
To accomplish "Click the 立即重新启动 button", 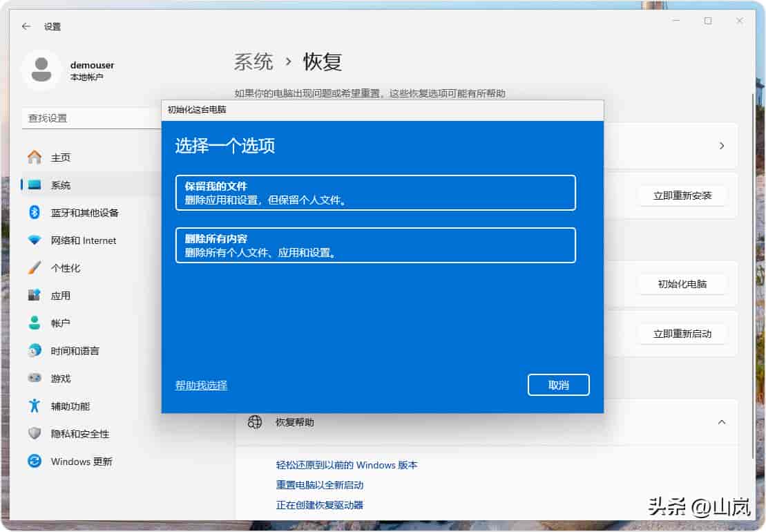I will pos(682,334).
